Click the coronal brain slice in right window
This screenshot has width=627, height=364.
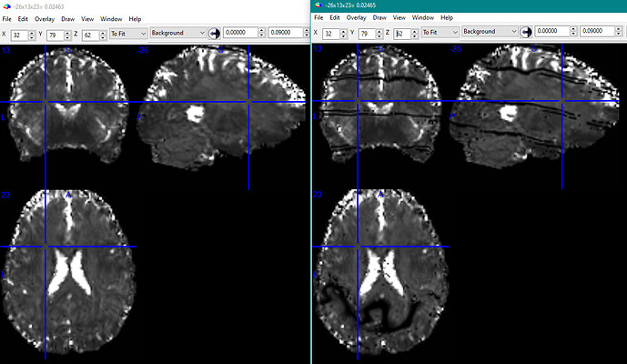(380, 104)
